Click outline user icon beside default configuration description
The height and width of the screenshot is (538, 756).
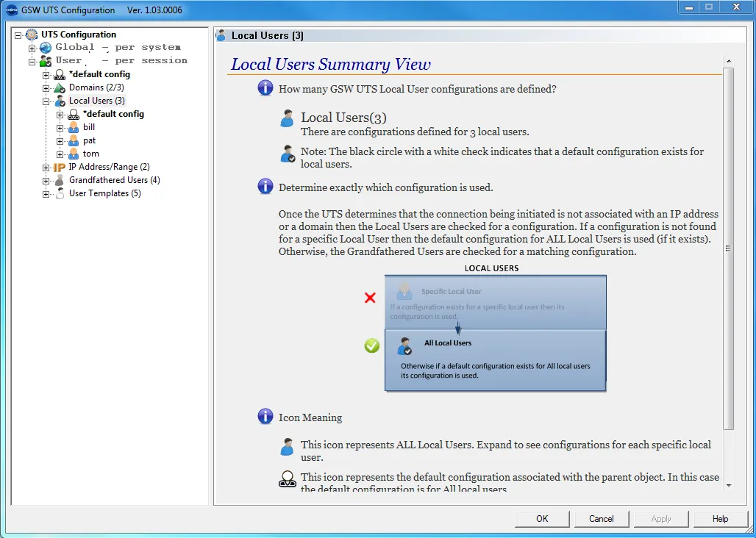[288, 479]
